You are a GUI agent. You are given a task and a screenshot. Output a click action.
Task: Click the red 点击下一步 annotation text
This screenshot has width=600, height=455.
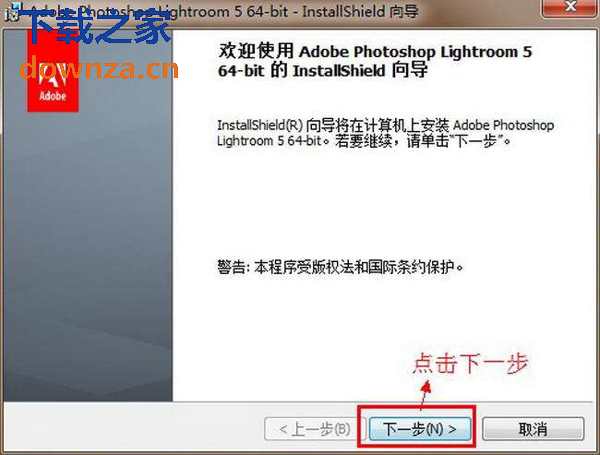coord(470,363)
